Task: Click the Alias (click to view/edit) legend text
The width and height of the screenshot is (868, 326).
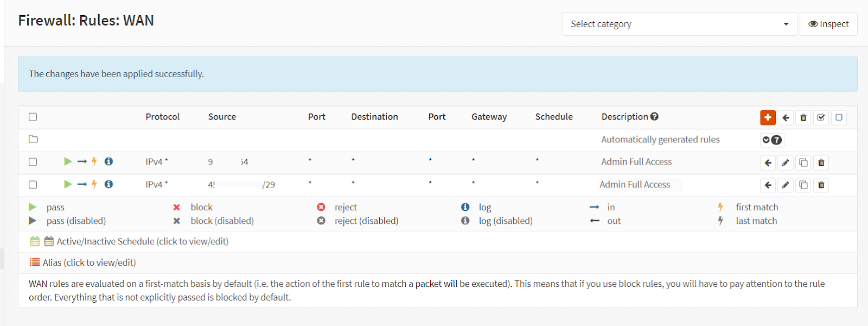Action: point(89,262)
